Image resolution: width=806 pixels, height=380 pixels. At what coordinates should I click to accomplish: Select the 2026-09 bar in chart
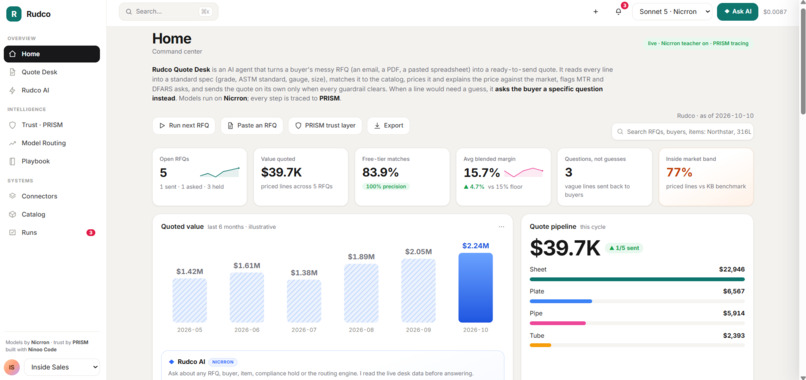(418, 291)
